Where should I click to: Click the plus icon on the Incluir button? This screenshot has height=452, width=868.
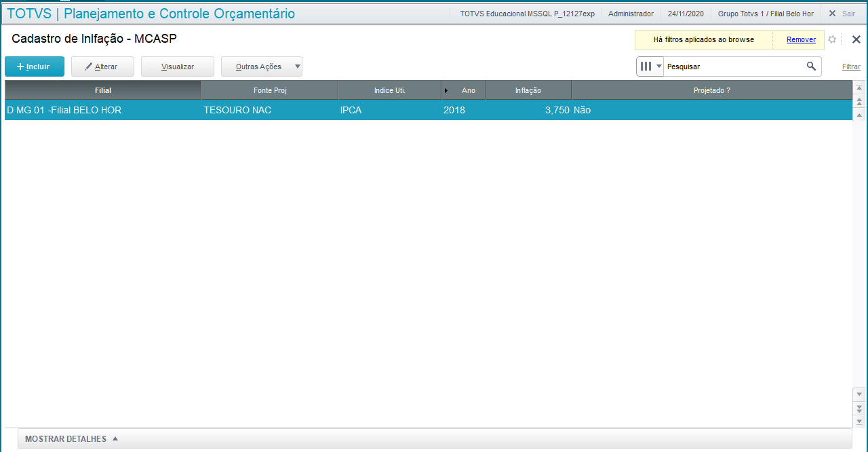coord(20,67)
